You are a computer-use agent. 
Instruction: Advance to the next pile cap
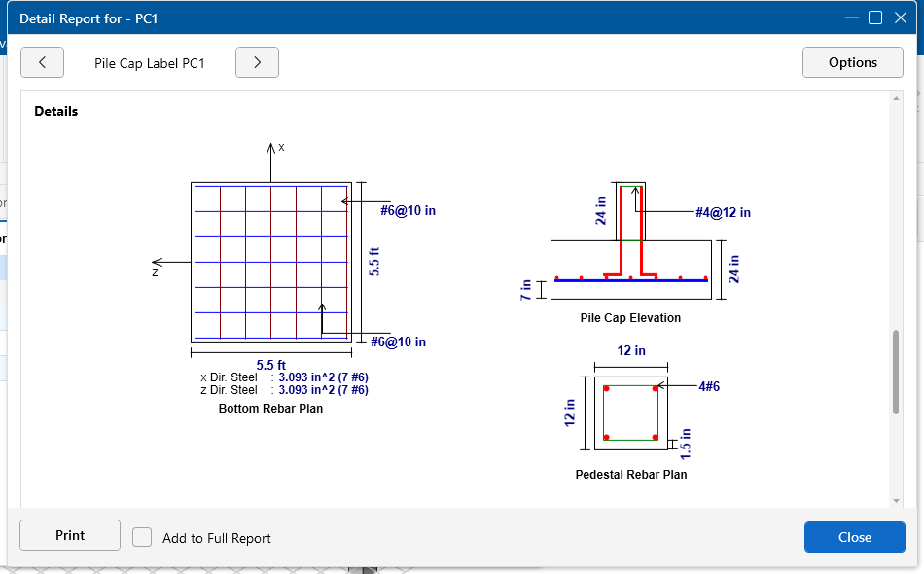(257, 62)
